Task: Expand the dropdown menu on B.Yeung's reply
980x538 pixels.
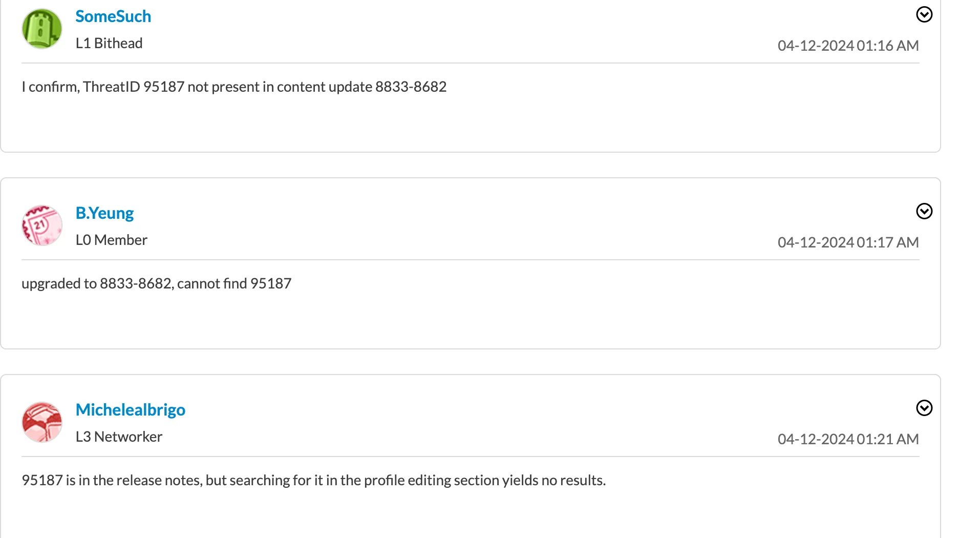Action: tap(924, 211)
